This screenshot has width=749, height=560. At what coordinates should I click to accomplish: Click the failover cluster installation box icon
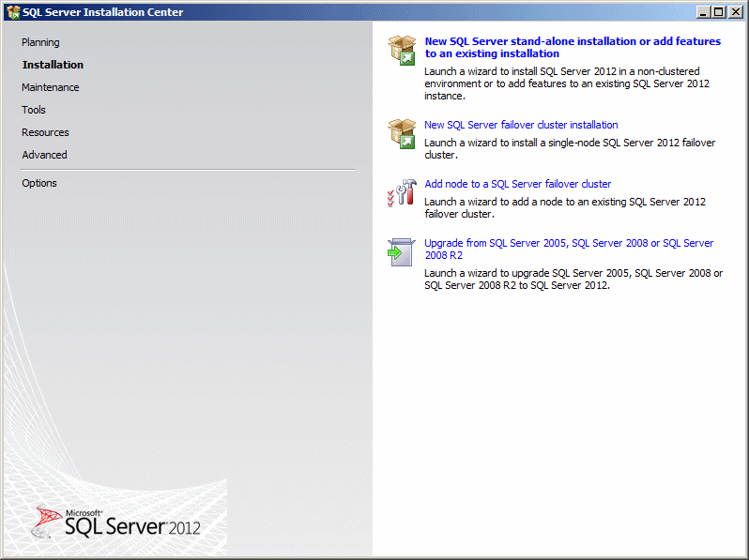click(402, 134)
